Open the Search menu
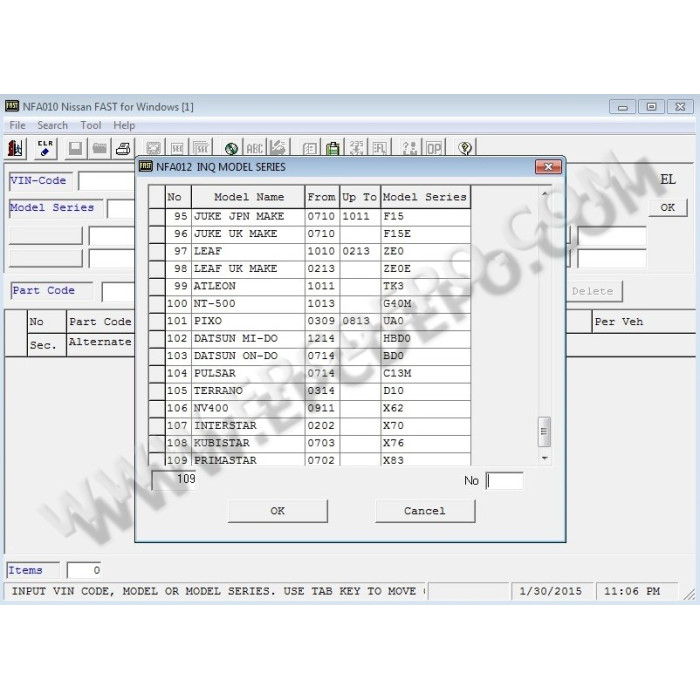Screen dimensions: 700x700 pyautogui.click(x=52, y=125)
